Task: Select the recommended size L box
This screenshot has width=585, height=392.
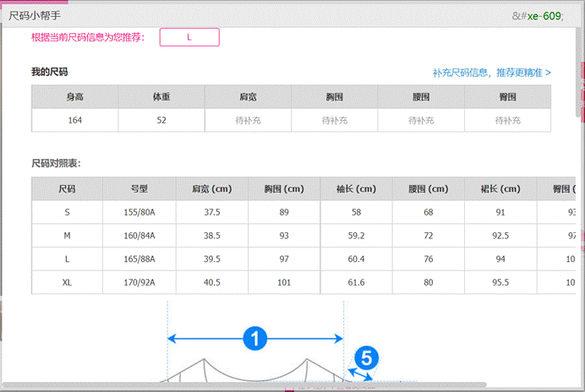Action: (x=189, y=37)
